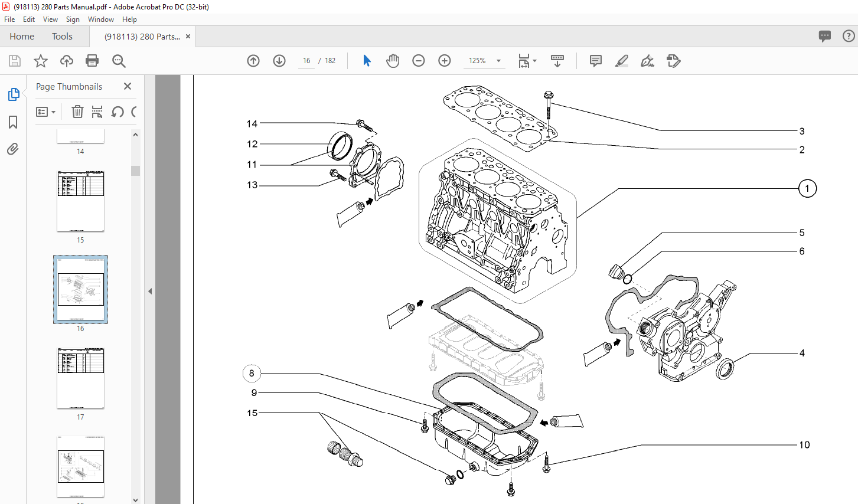This screenshot has width=858, height=504.
Task: Switch to the Tools tab
Action: [x=62, y=37]
